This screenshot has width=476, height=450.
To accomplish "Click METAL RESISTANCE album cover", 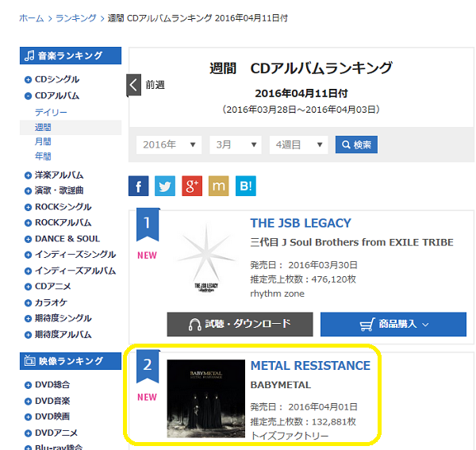I will [x=205, y=398].
